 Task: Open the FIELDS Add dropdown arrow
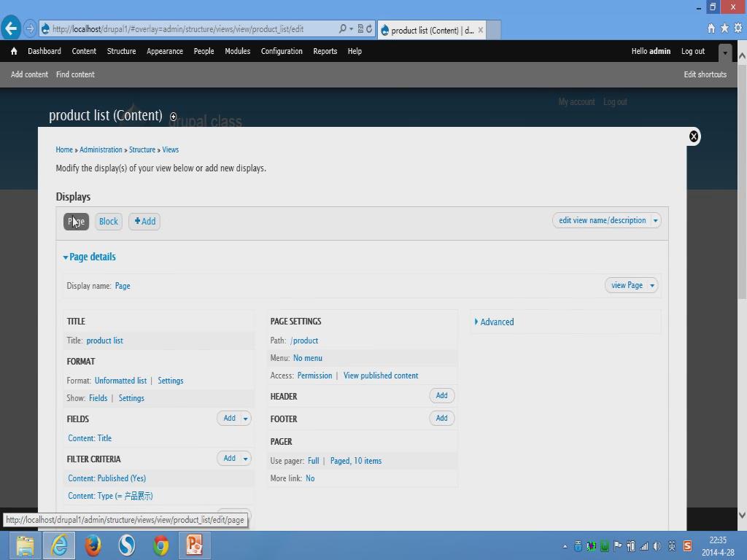pyautogui.click(x=245, y=419)
